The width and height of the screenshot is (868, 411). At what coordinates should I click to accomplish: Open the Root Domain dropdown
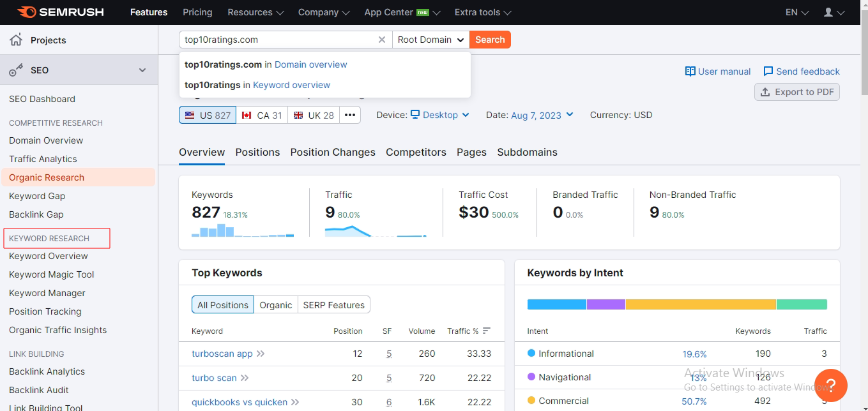point(431,40)
